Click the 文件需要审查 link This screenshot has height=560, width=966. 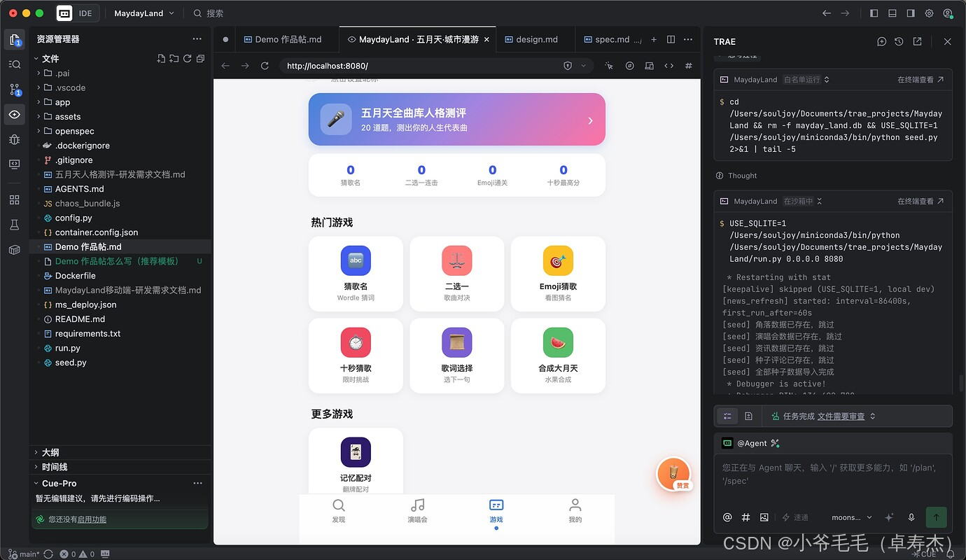tap(841, 416)
